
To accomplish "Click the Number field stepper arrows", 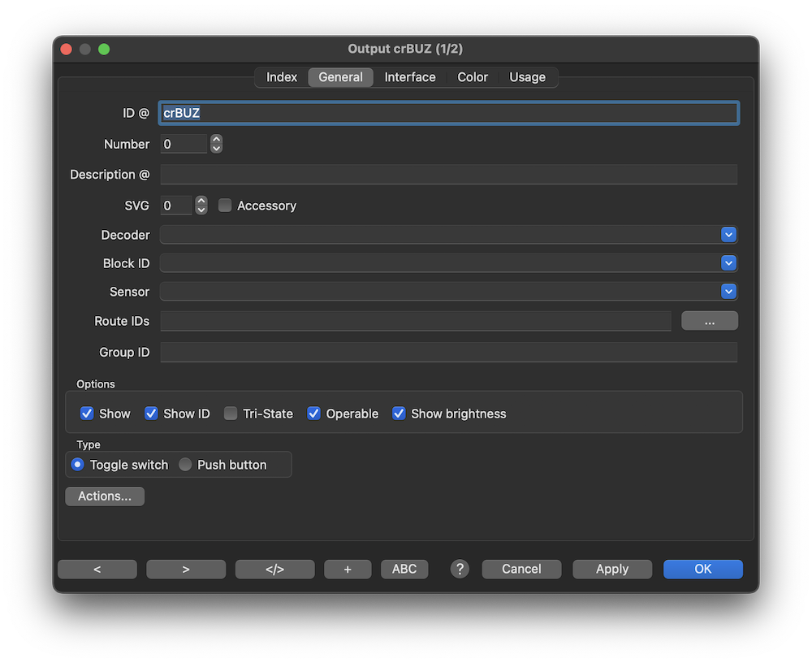I will (216, 144).
